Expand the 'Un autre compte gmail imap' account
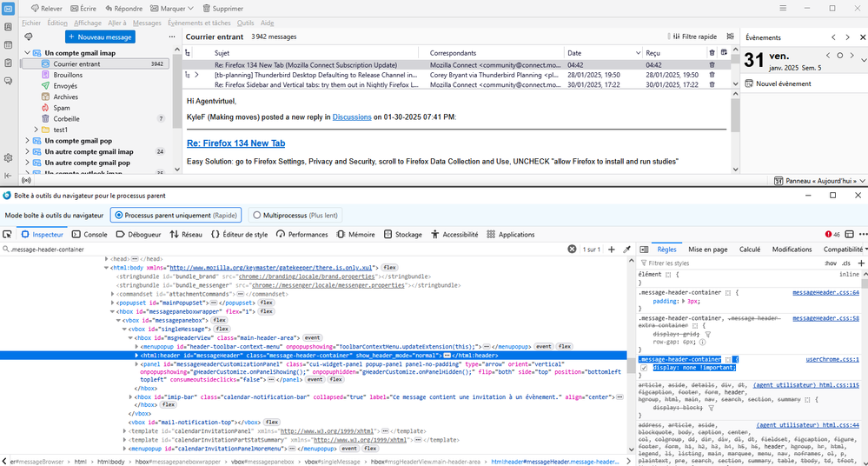 [27, 152]
